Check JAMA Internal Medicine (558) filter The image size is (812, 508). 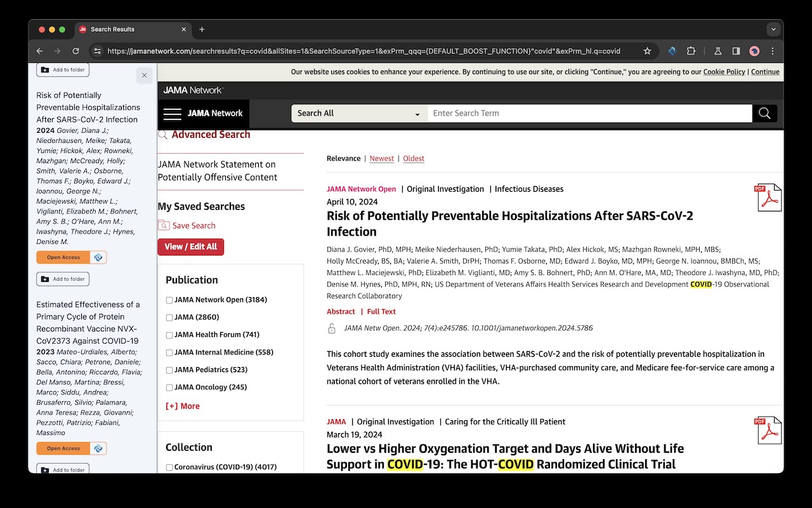point(169,352)
